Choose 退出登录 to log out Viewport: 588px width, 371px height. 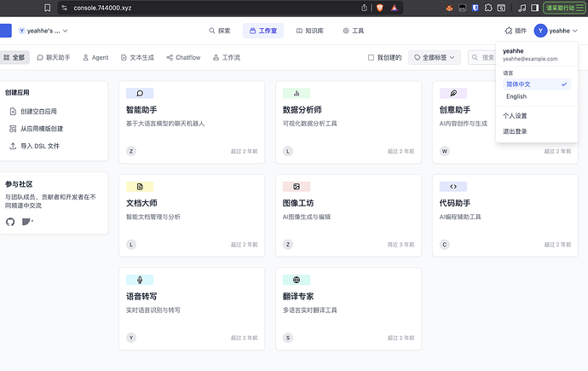pos(515,131)
